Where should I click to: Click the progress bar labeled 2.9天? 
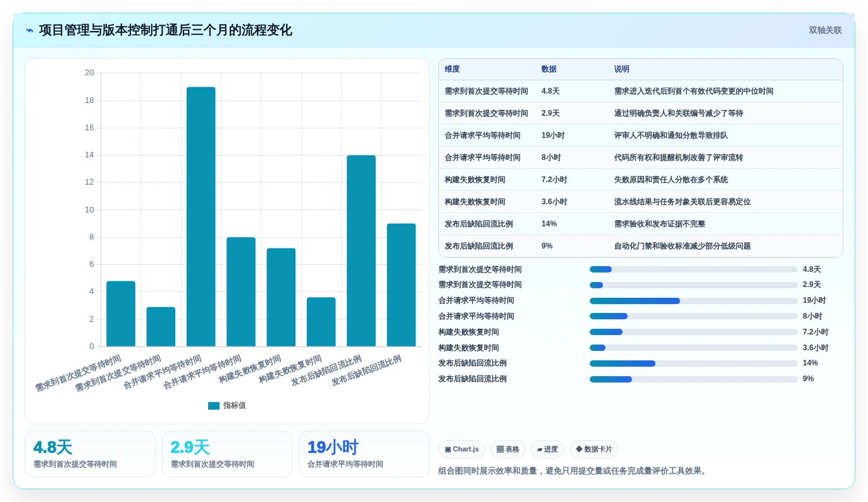point(693,285)
